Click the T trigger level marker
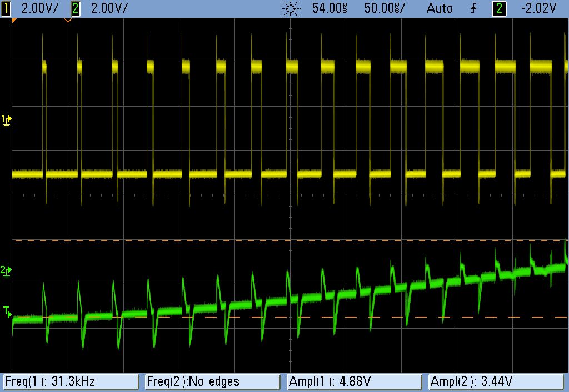The height and width of the screenshot is (392, 569). (7, 312)
